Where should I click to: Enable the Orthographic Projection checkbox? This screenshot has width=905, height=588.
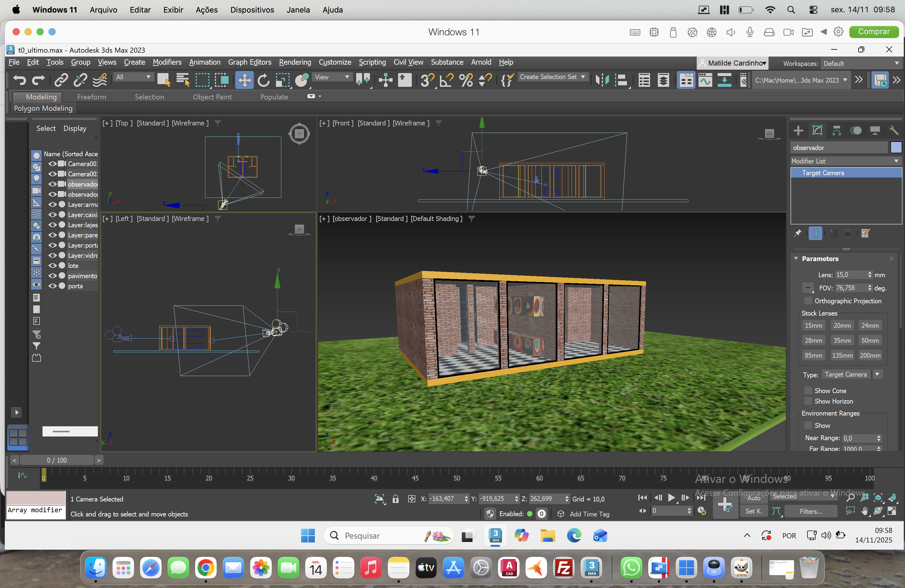coord(808,301)
